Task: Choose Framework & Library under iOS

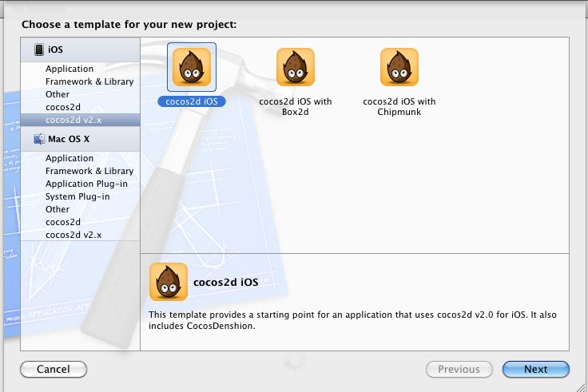Action: pyautogui.click(x=89, y=81)
